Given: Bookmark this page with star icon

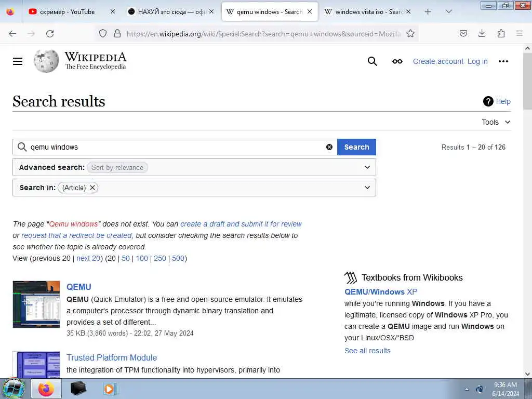Looking at the screenshot, I should pyautogui.click(x=410, y=33).
